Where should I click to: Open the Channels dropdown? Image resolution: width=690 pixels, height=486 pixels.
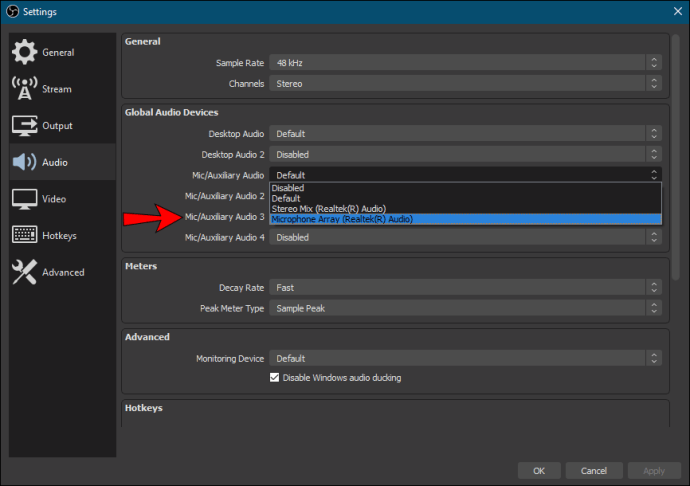[x=465, y=83]
